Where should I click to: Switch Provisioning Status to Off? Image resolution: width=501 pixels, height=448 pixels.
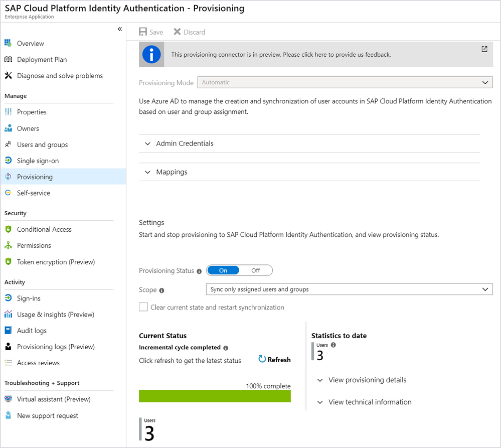(256, 270)
